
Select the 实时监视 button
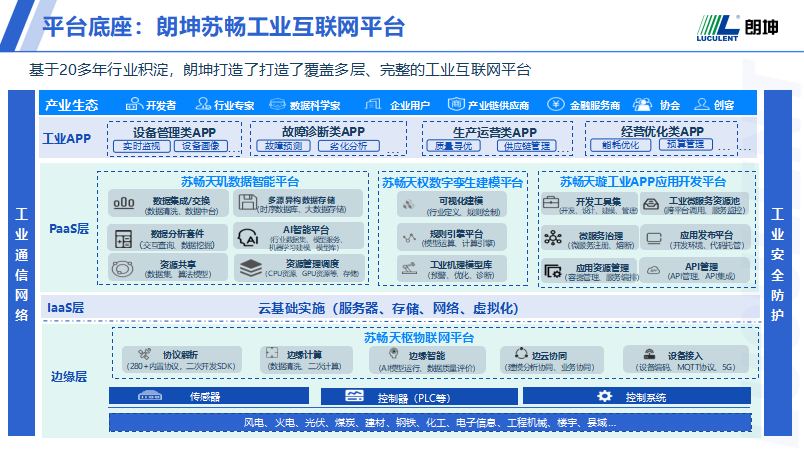pos(142,146)
